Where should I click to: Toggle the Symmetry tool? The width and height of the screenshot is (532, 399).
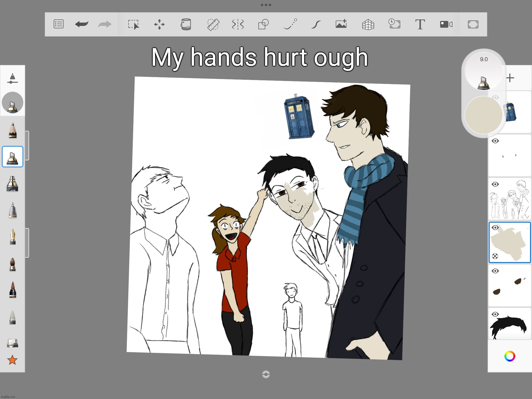238,24
